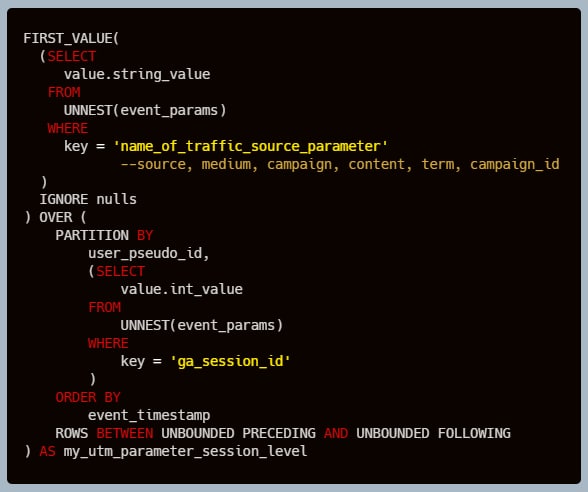Click the value.string_value text

point(137,74)
